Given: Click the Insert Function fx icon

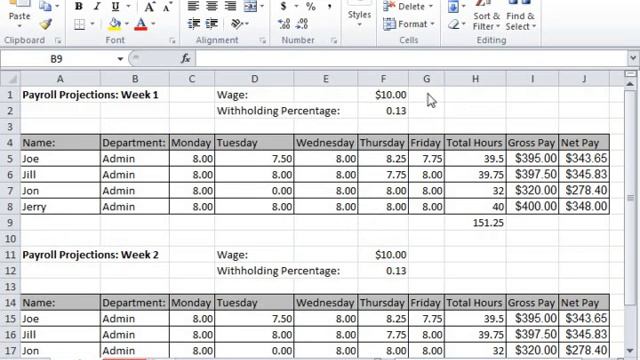Looking at the screenshot, I should point(186,59).
